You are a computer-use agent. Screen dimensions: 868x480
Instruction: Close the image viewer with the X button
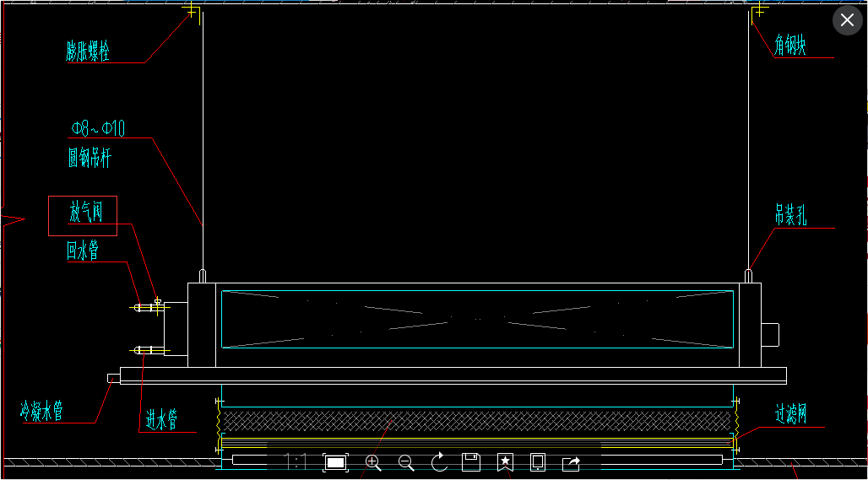[x=847, y=20]
